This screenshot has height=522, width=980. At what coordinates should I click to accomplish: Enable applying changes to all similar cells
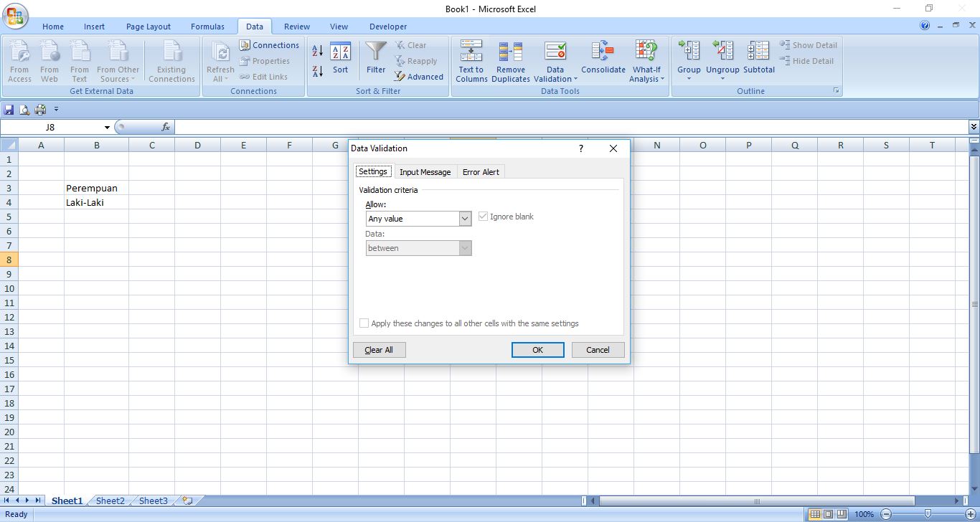364,323
